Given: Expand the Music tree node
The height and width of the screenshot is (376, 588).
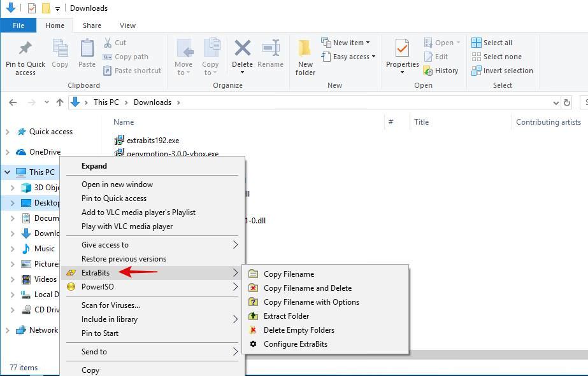Looking at the screenshot, I should [x=12, y=249].
